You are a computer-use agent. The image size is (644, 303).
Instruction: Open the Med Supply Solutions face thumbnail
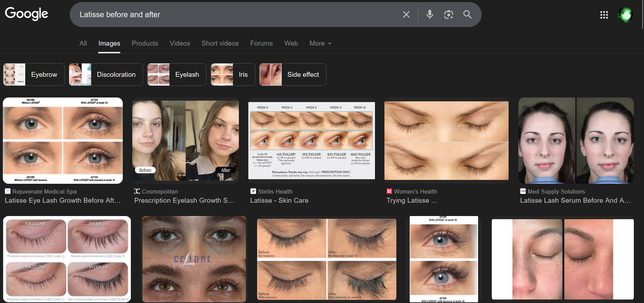pos(576,141)
